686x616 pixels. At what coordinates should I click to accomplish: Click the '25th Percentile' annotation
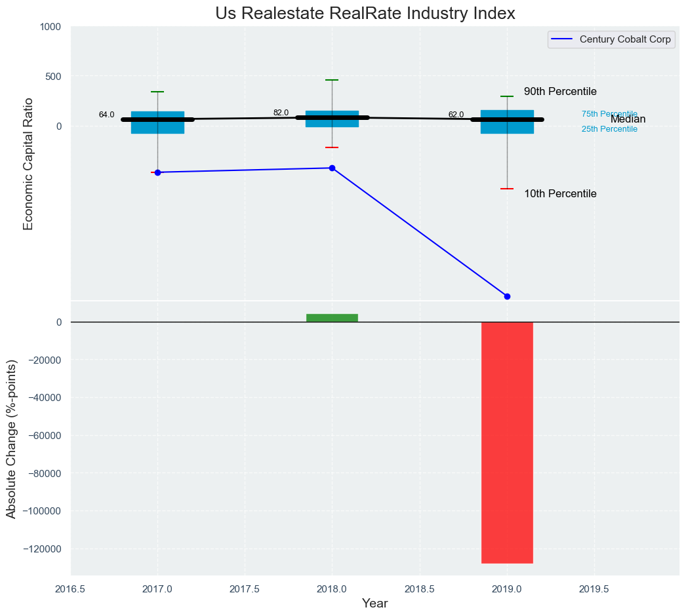(x=609, y=129)
